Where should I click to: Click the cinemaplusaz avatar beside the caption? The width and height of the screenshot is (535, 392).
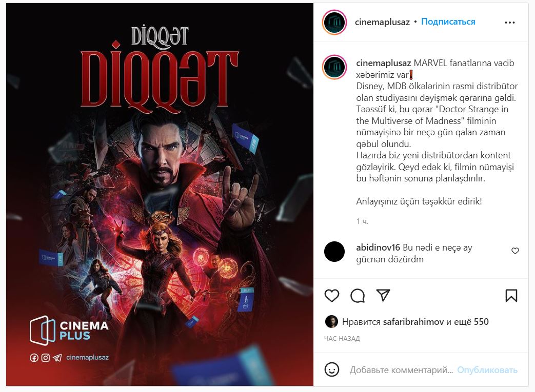pyautogui.click(x=334, y=67)
